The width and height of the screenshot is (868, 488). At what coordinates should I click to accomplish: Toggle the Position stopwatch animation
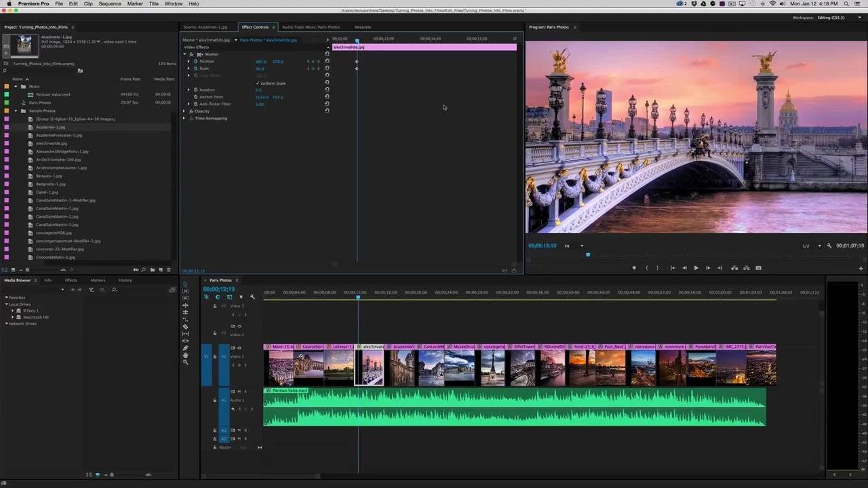tap(195, 62)
